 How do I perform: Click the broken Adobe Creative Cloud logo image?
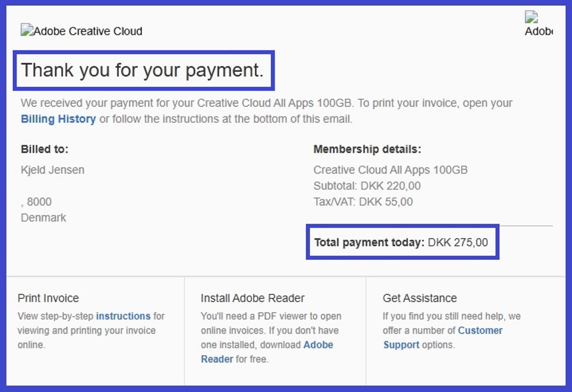tap(82, 31)
